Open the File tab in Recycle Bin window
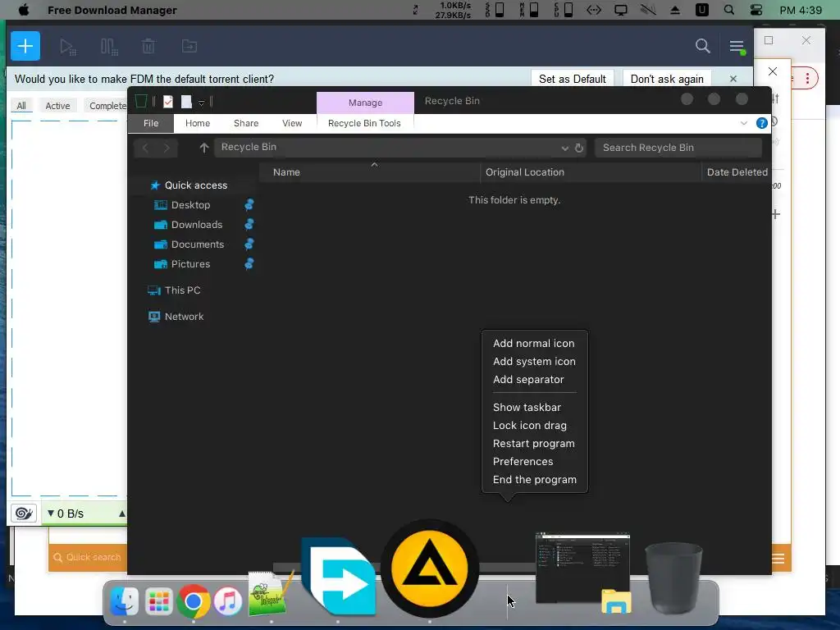The width and height of the screenshot is (840, 630). pos(151,123)
